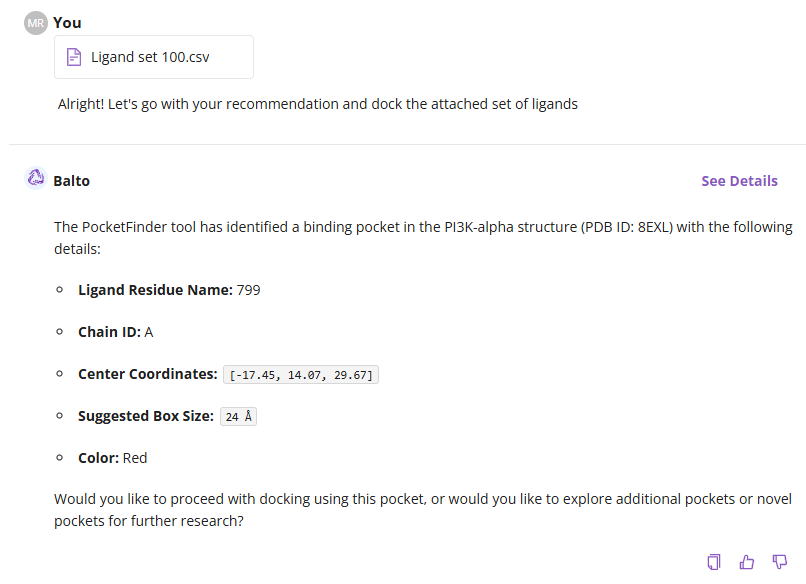This screenshot has width=806, height=584.
Task: Click the Balto logo avatar
Action: point(36,179)
